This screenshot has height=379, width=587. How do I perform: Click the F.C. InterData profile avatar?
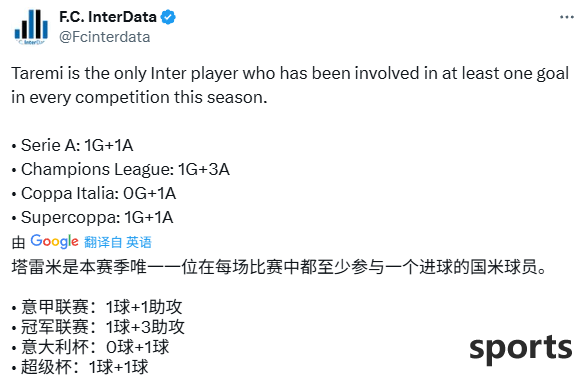tap(31, 27)
